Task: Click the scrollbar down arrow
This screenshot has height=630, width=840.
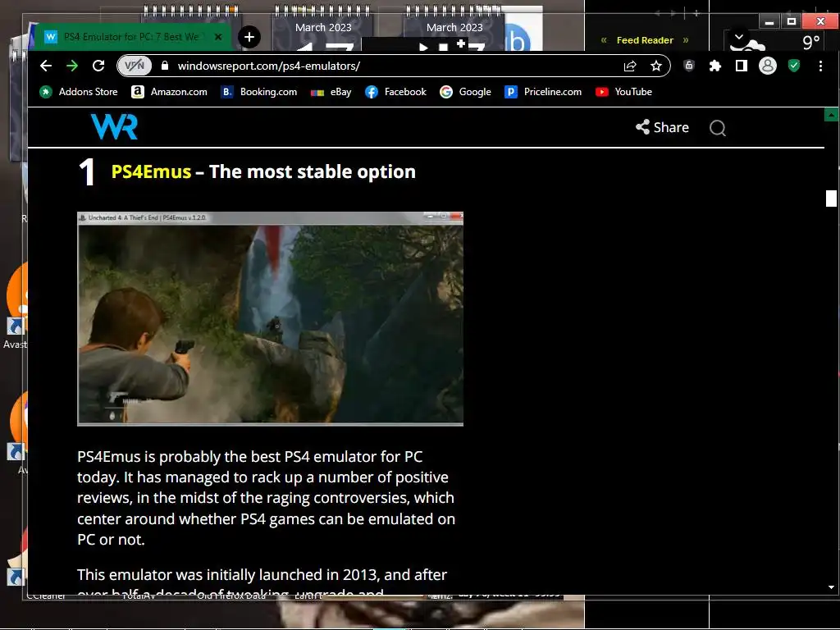Action: (831, 587)
